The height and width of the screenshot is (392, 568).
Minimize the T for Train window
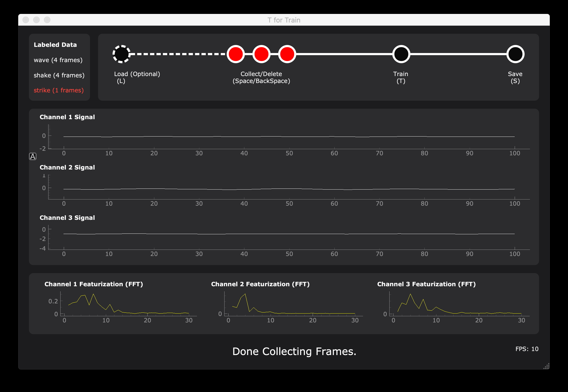(36, 20)
